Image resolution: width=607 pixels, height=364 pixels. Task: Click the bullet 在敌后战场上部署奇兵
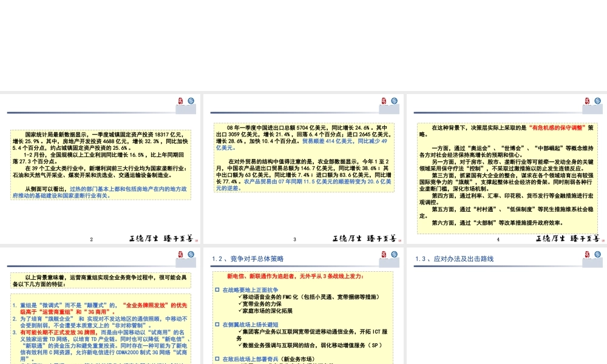269,359
